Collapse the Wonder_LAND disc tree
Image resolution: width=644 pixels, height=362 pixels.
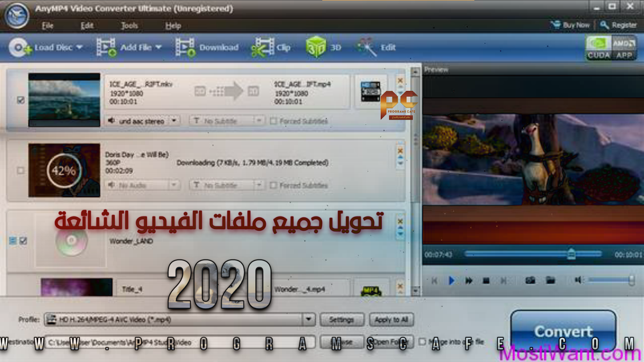(x=12, y=241)
